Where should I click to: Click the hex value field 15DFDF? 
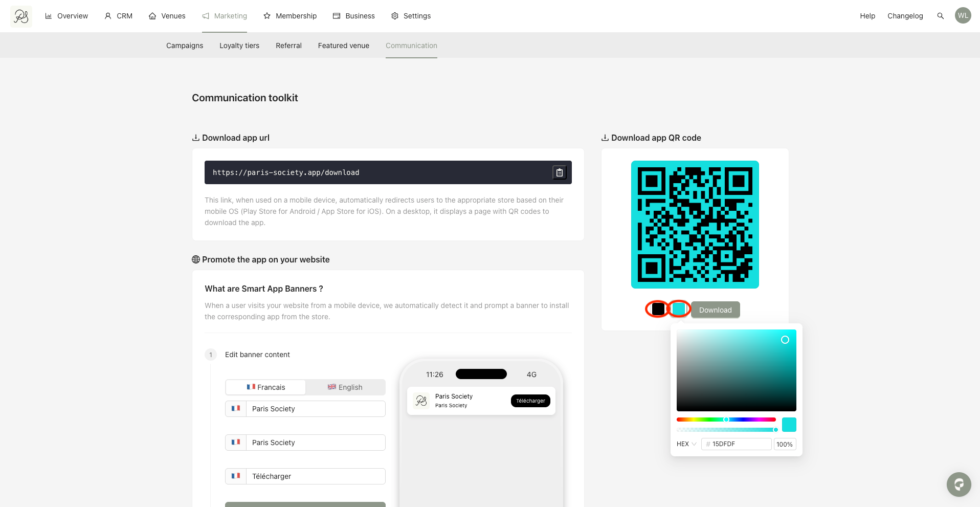[x=737, y=444]
